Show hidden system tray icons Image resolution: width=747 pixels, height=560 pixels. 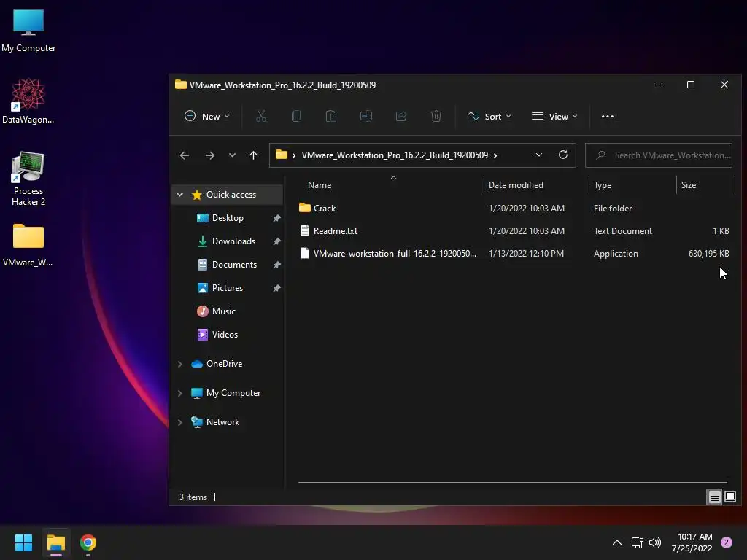point(617,542)
